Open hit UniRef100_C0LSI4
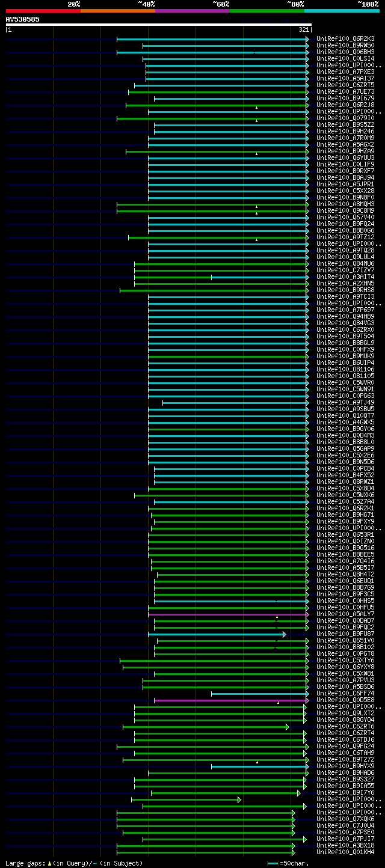Screen dimensions: 385x868 point(345,59)
